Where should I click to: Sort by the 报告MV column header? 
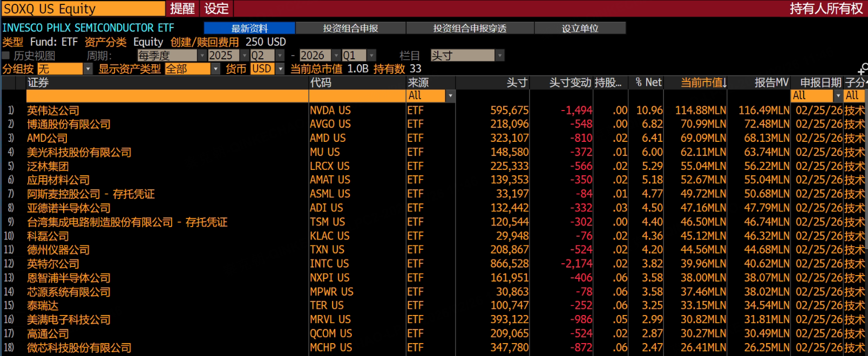pos(759,83)
